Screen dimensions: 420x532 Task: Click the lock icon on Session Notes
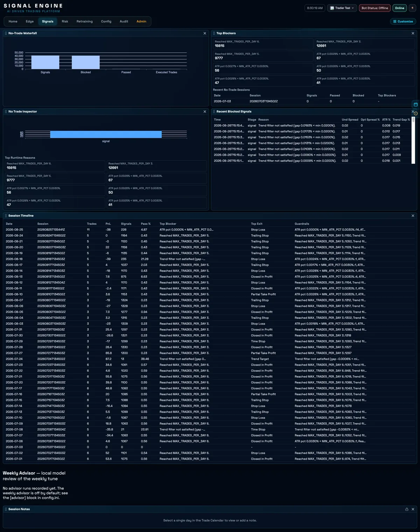point(407,509)
